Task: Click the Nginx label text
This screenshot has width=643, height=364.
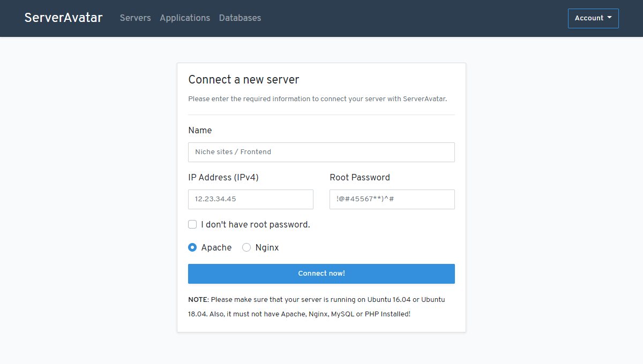Action: (x=267, y=247)
